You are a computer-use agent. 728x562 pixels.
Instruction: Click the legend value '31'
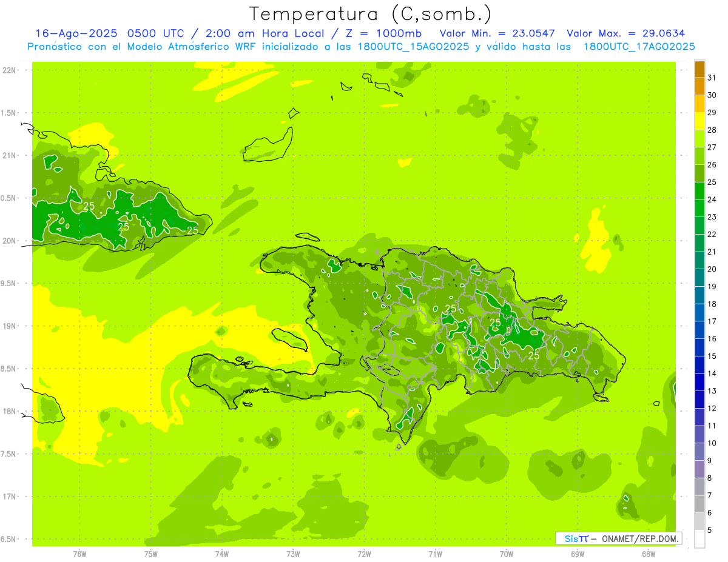712,78
